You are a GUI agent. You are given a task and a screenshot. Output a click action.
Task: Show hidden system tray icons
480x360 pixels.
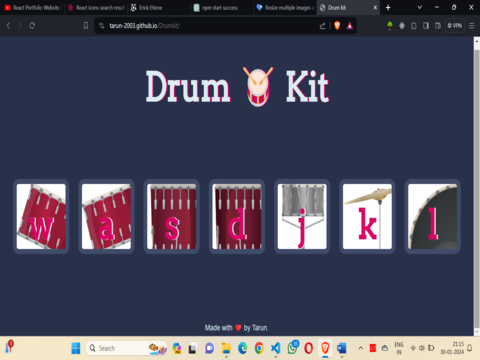(360, 348)
